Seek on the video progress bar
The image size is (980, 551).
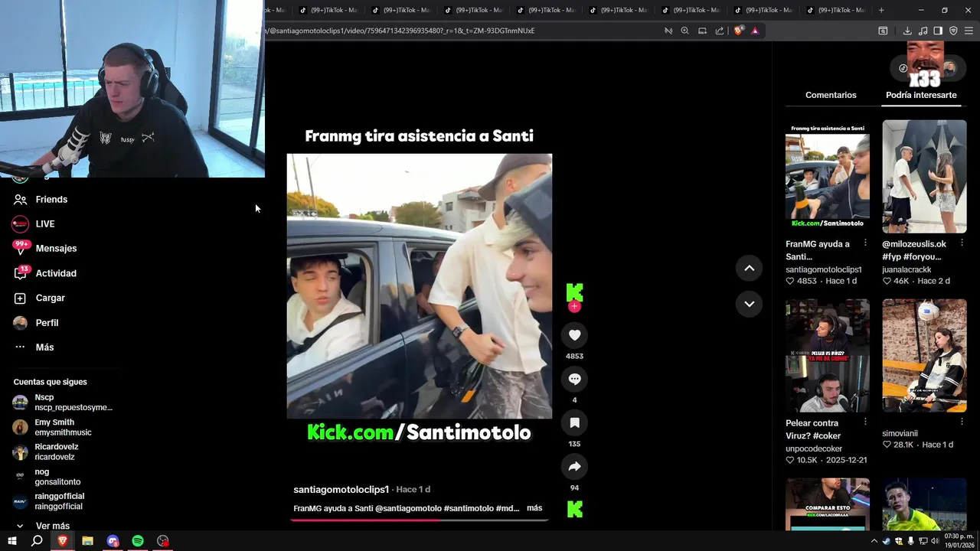point(420,520)
